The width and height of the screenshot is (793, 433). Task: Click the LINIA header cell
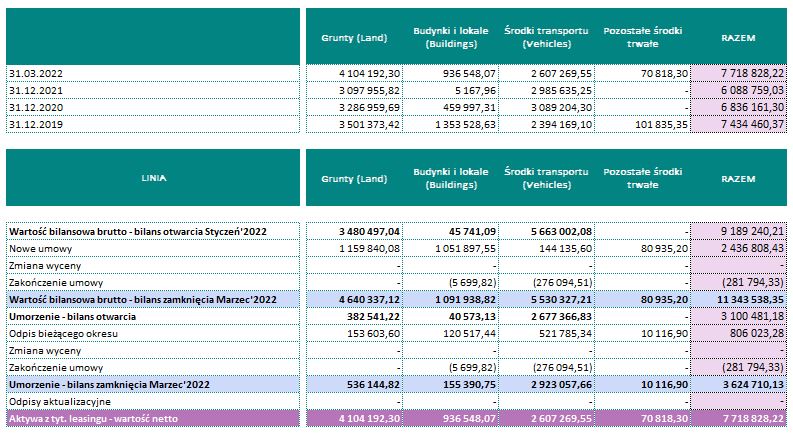coord(153,177)
